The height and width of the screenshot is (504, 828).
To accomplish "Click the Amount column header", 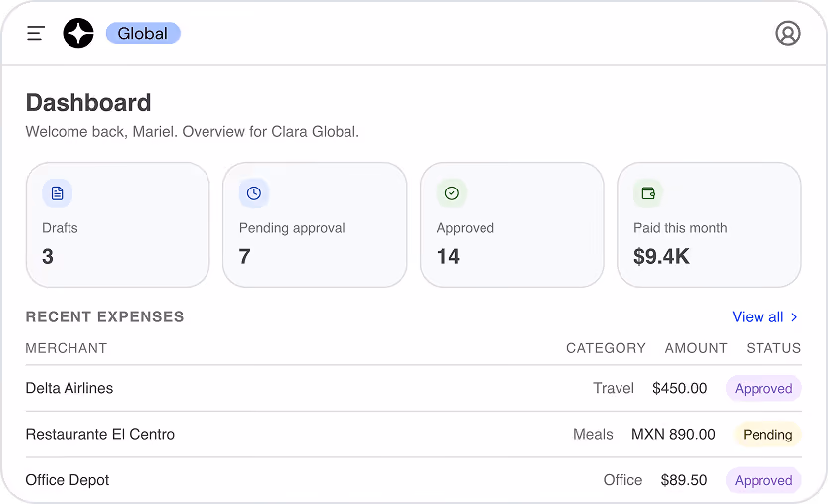I will 695,348.
